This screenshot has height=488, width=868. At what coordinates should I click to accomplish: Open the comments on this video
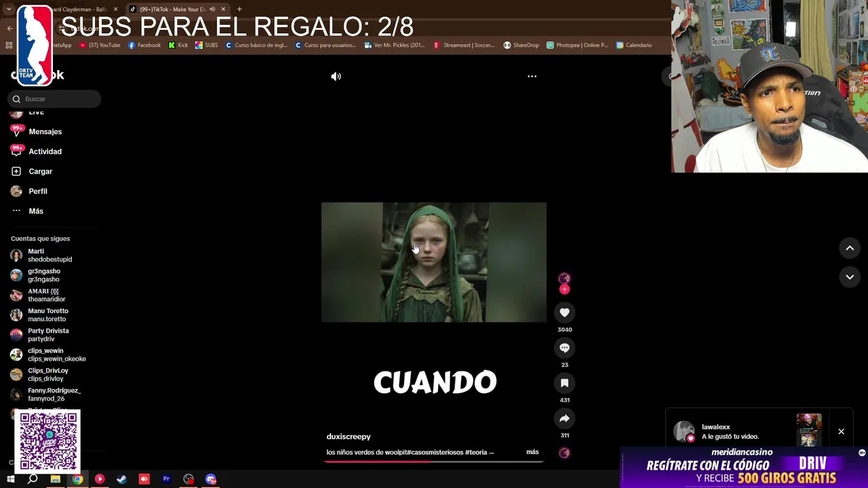coord(564,348)
